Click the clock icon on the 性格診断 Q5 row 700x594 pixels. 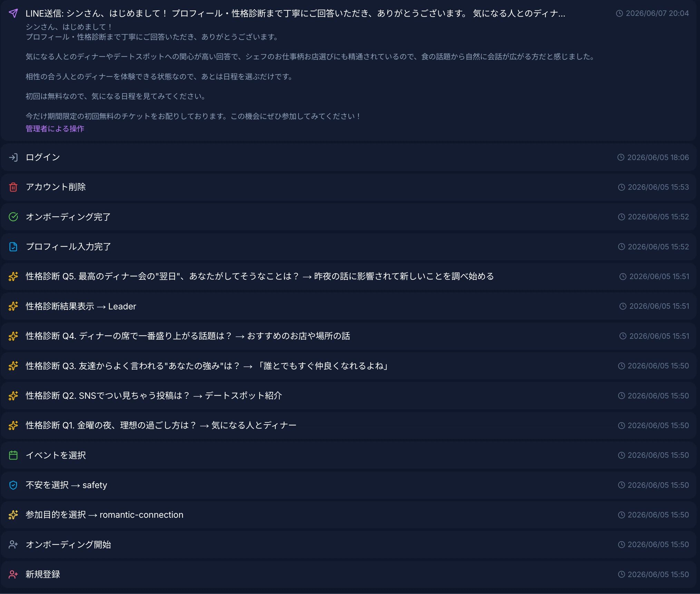point(623,277)
